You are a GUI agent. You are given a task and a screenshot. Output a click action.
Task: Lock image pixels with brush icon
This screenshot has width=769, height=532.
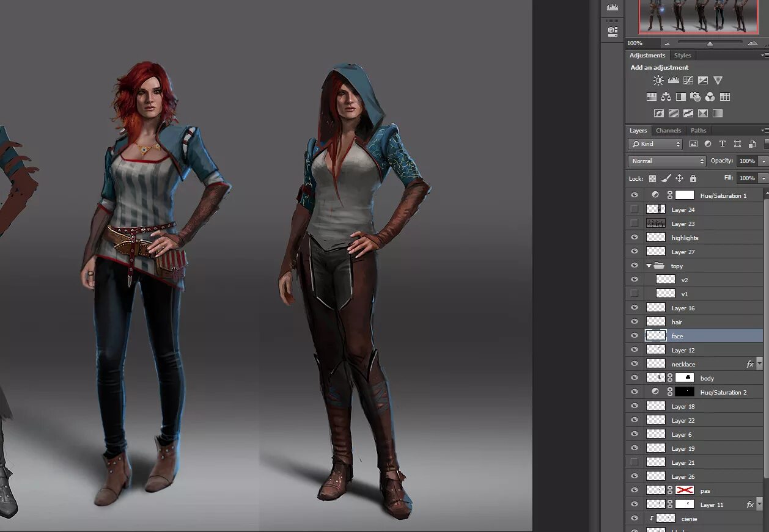pos(666,178)
